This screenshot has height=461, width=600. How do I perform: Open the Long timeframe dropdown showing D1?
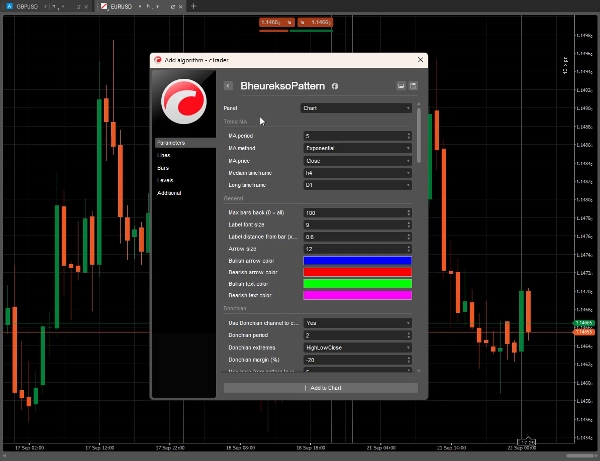coord(358,185)
